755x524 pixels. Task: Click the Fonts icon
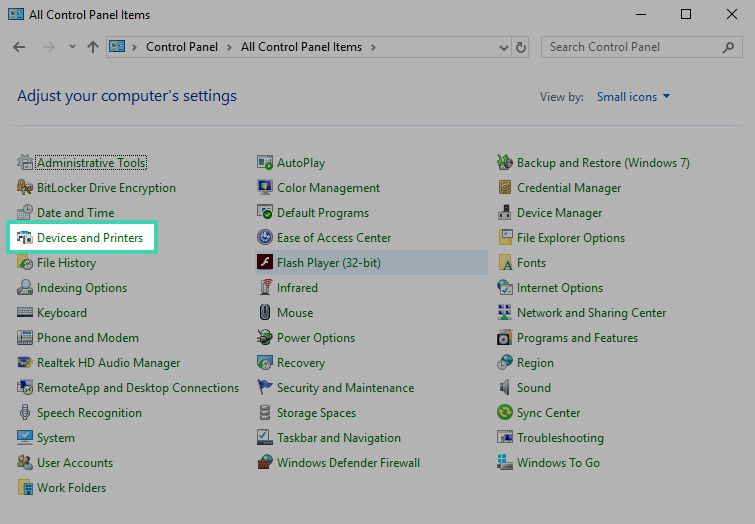[505, 263]
